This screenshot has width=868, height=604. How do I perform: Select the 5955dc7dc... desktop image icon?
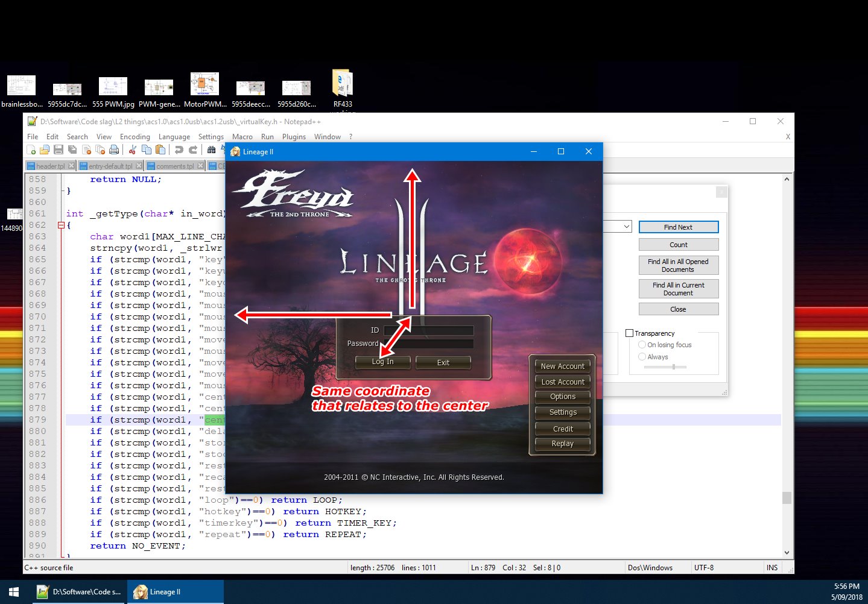[67, 94]
